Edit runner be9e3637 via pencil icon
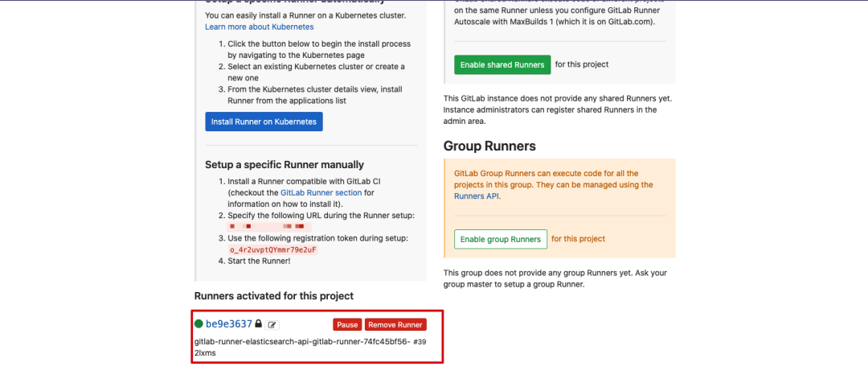Viewport: 868px width, 383px height. (x=272, y=325)
